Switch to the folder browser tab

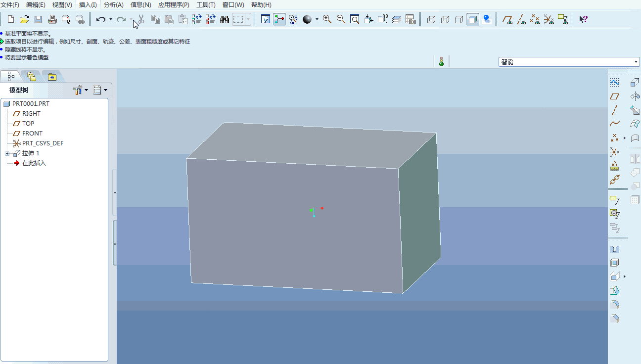[x=32, y=77]
